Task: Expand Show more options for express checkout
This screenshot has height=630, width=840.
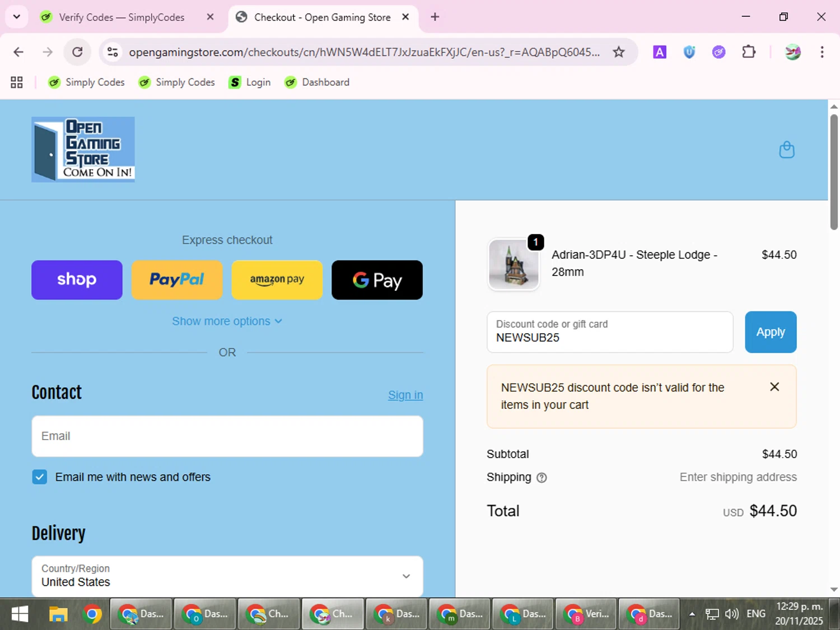Action: pos(227,321)
